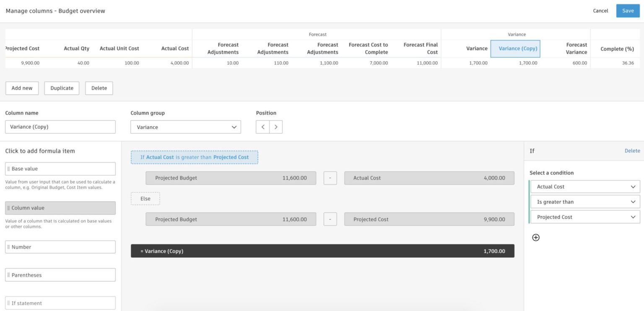Select the If Actual Cost condition block

195,157
